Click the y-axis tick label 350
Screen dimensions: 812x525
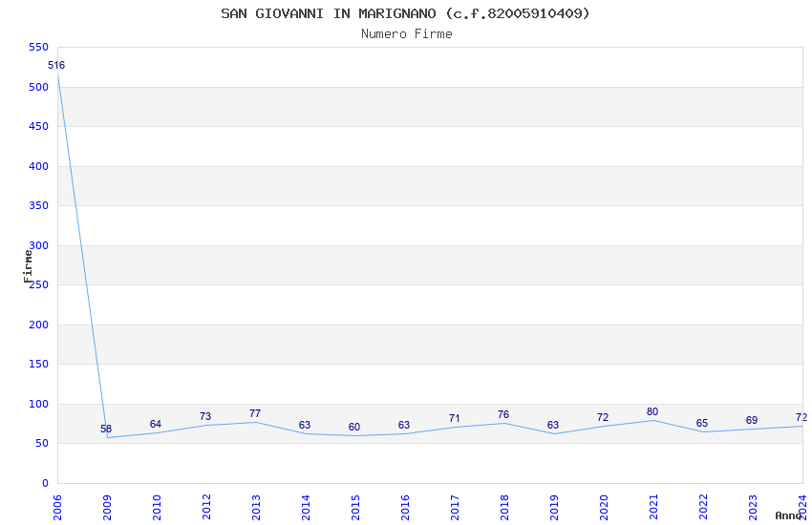[39, 205]
